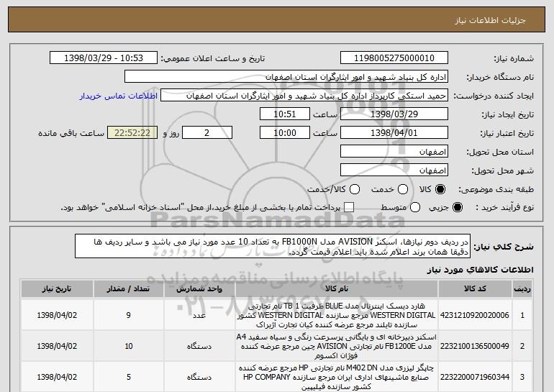Click the نام کالا column header
Viewport: 554px width, 392px height.
337,289
